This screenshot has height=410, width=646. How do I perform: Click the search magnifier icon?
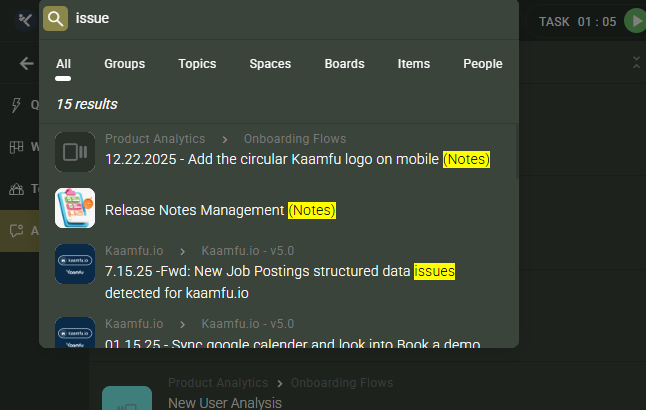(56, 18)
